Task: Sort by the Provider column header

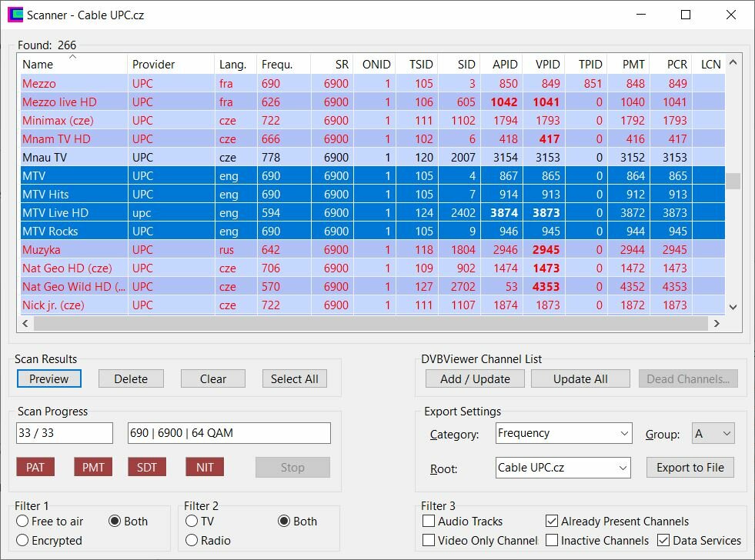Action: [170, 65]
